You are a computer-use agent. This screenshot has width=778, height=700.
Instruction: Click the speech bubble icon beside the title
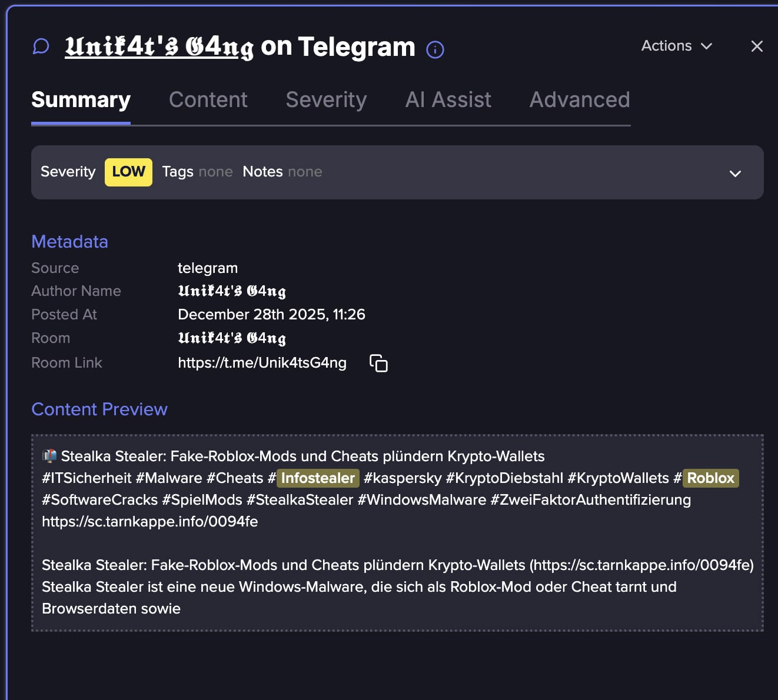pyautogui.click(x=40, y=46)
